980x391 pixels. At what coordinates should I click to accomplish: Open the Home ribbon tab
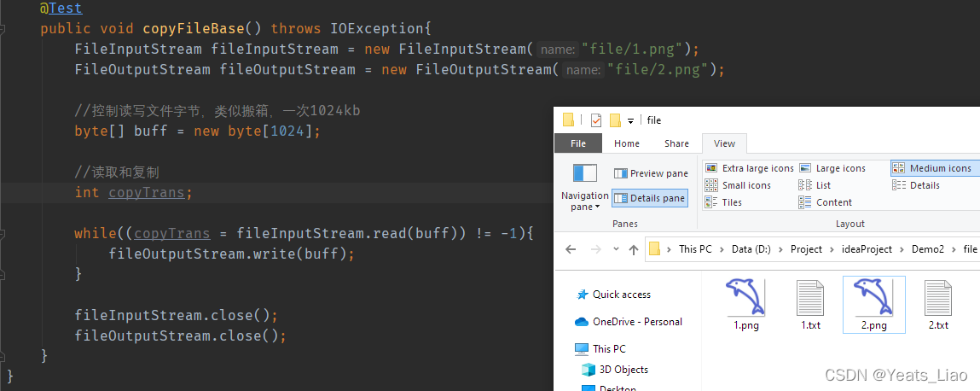click(627, 143)
